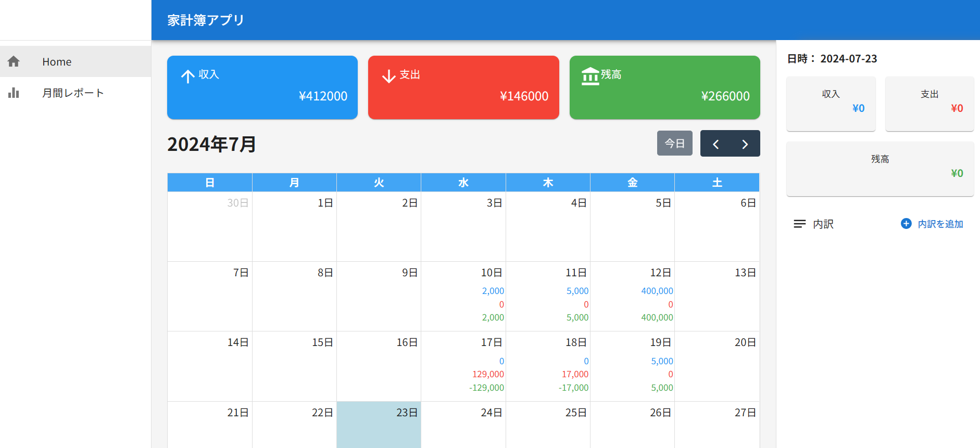980x448 pixels.
Task: Select July 17 with 129,000 expense
Action: (463, 366)
